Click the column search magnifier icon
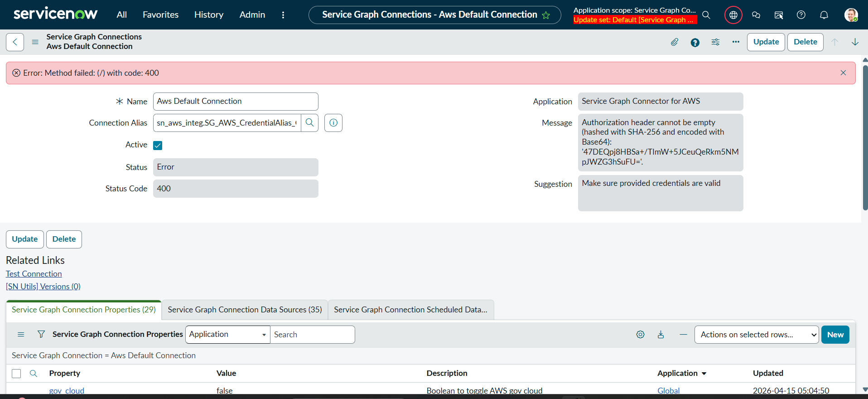The image size is (868, 399). tap(34, 373)
